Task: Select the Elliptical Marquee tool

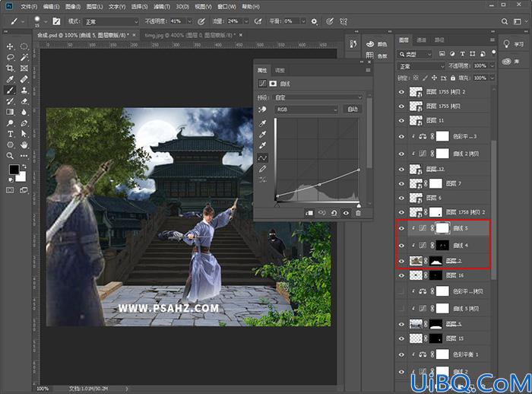Action: tap(24, 46)
